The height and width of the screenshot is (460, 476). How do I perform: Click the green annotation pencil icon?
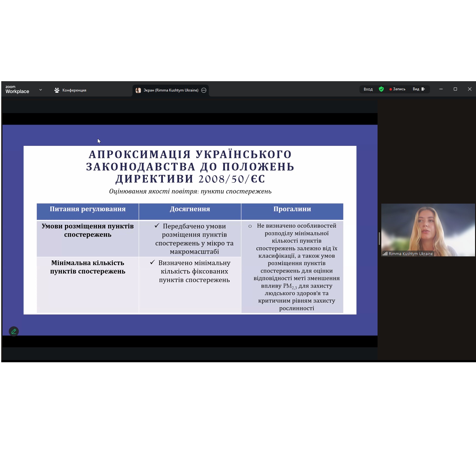point(14,331)
